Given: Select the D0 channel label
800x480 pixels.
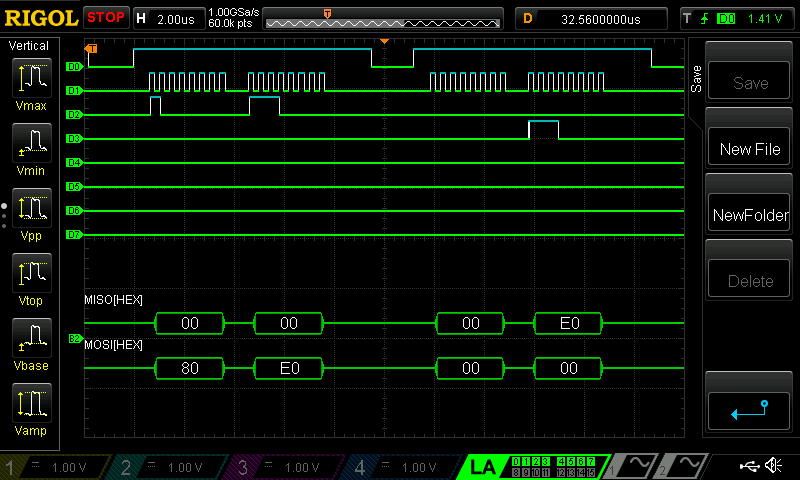Looking at the screenshot, I should tap(74, 66).
